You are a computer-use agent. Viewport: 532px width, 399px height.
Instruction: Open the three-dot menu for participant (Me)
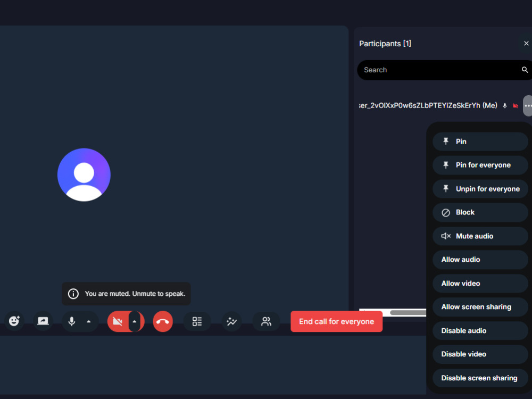pos(528,106)
